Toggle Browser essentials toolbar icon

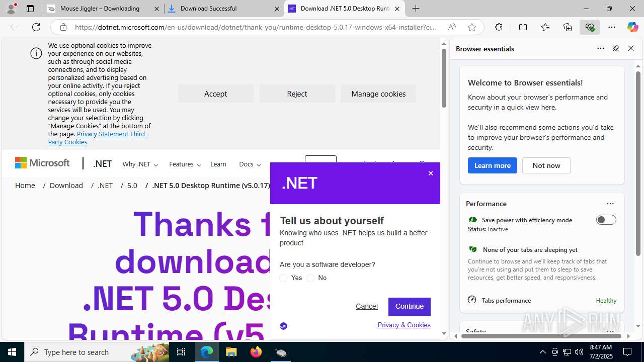point(590,27)
